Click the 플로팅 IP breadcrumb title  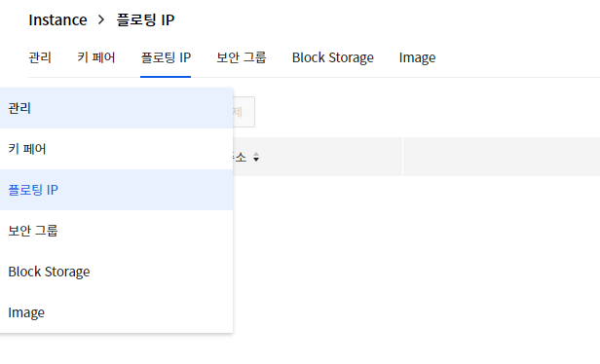point(145,19)
